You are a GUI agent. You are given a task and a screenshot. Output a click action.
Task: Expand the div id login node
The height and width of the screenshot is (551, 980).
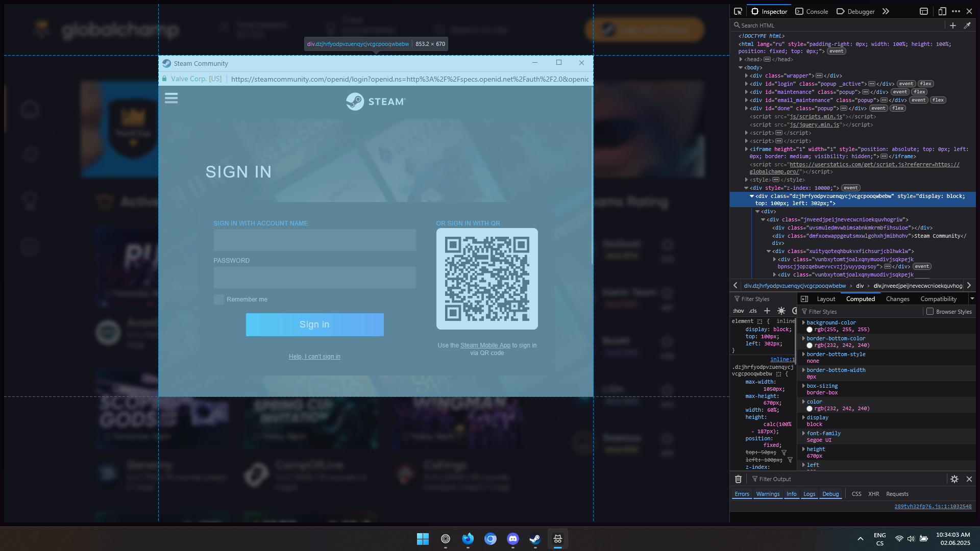(x=746, y=84)
